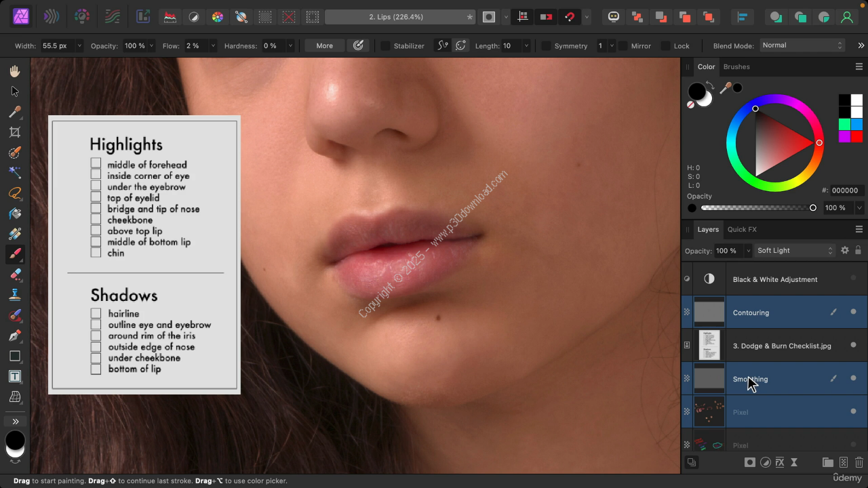Click the More brush settings button
868x488 pixels.
pos(324,45)
